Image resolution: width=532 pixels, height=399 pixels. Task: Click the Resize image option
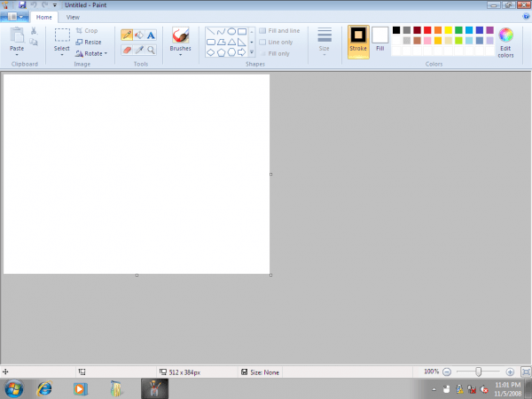click(x=88, y=42)
